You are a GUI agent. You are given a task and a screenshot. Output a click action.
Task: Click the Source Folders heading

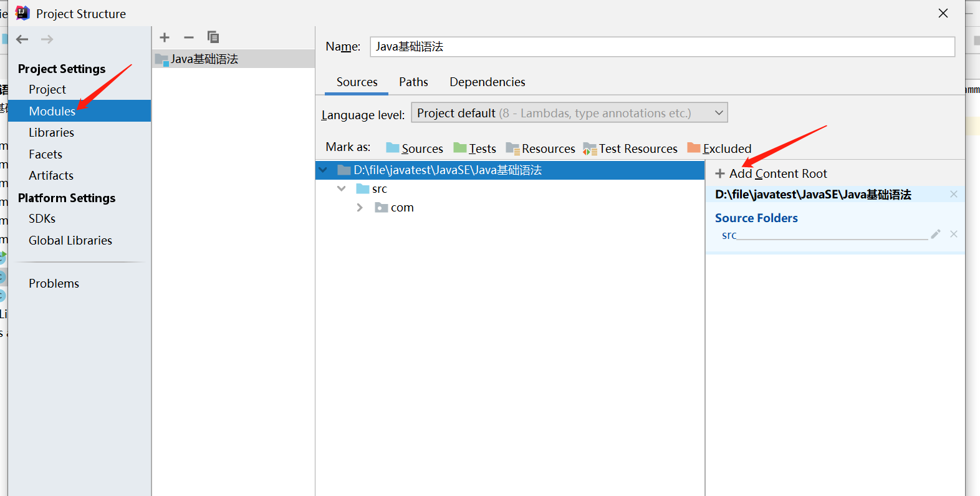(x=756, y=218)
